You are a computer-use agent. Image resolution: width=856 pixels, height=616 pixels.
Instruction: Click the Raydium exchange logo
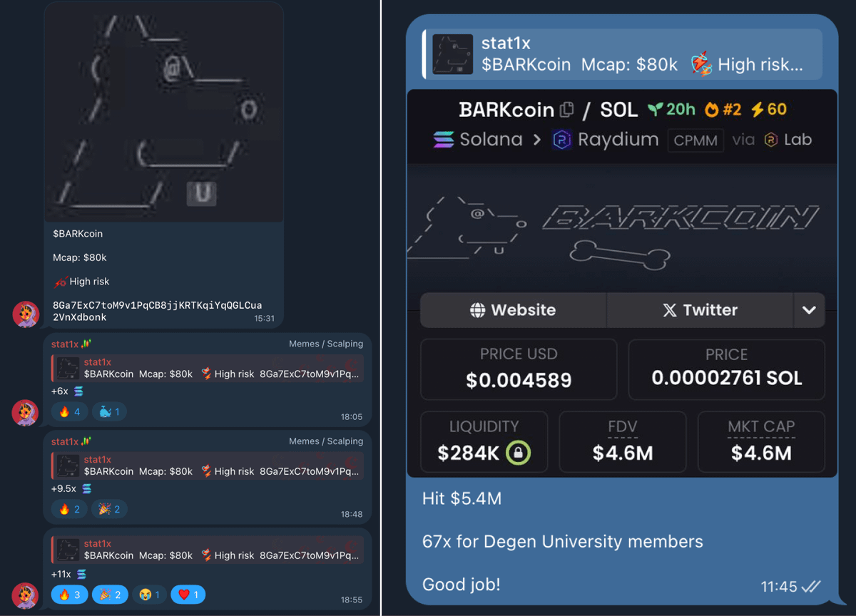(x=561, y=139)
